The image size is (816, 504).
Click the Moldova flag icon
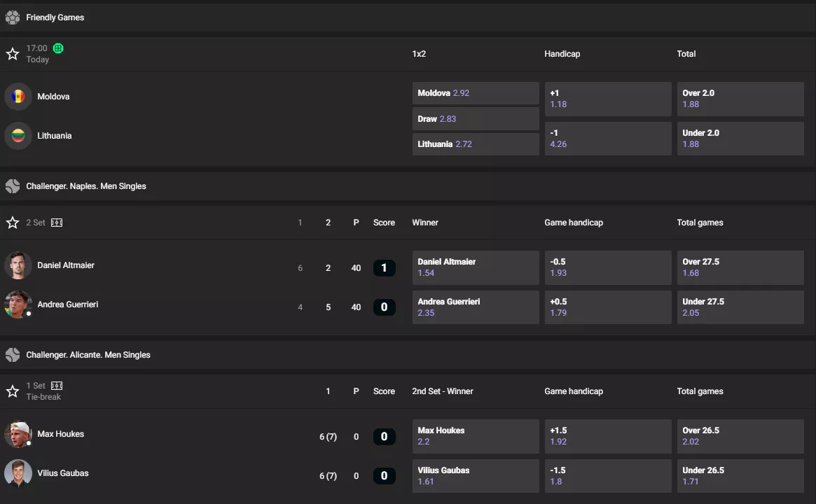18,97
